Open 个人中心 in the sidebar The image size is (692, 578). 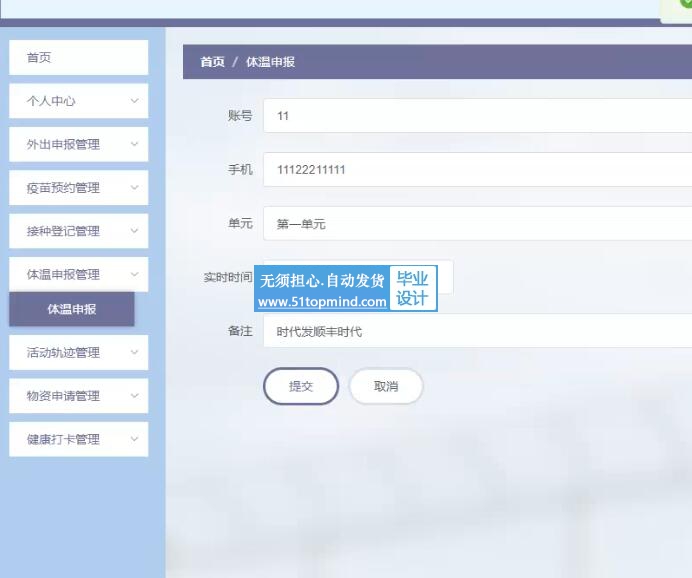point(79,101)
